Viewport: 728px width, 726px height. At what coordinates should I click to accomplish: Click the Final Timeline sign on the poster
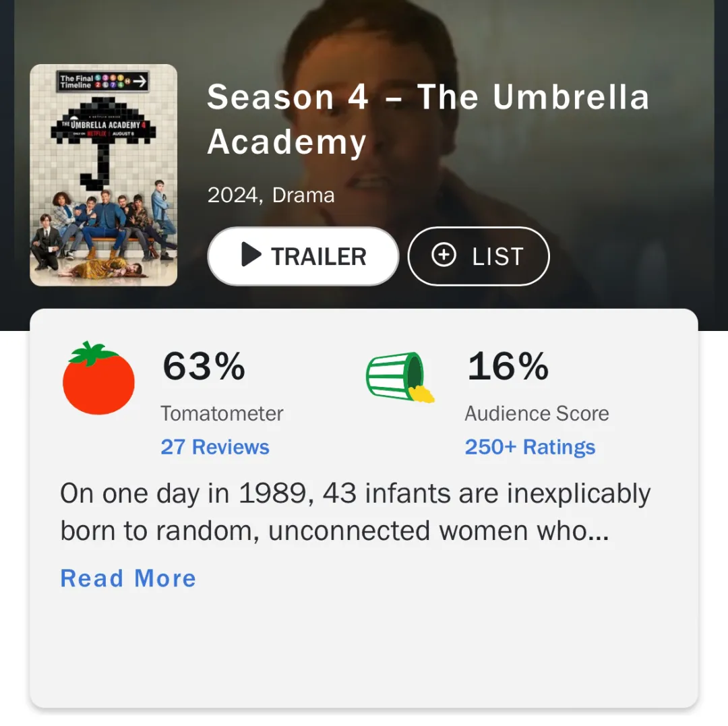tap(103, 82)
